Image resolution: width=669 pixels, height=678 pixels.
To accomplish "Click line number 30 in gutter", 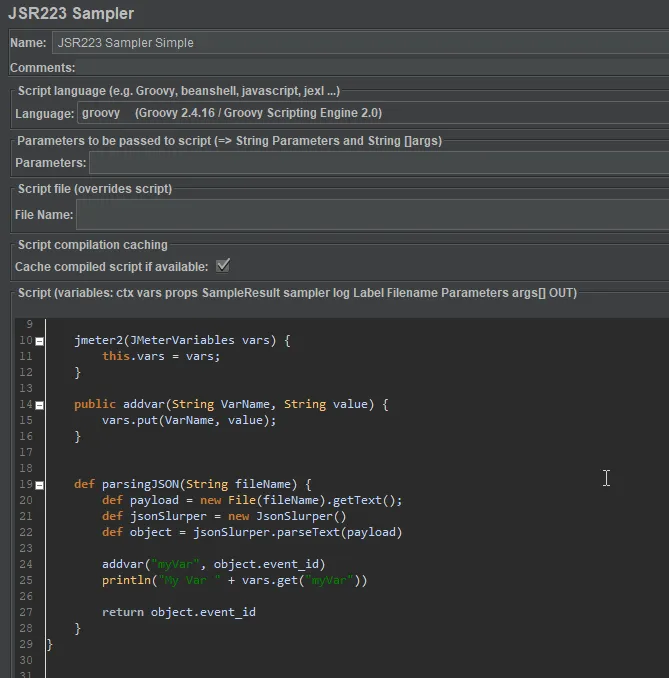I will (x=26, y=660).
